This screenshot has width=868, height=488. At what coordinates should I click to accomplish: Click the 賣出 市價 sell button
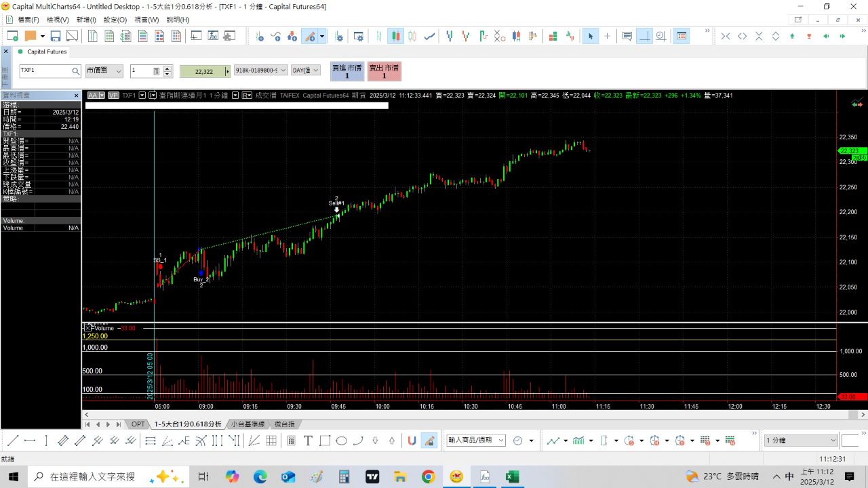[x=384, y=71]
